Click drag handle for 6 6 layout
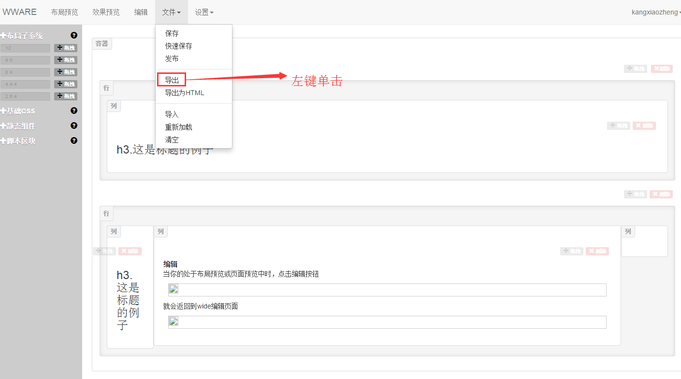Image resolution: width=681 pixels, height=379 pixels. pos(66,60)
